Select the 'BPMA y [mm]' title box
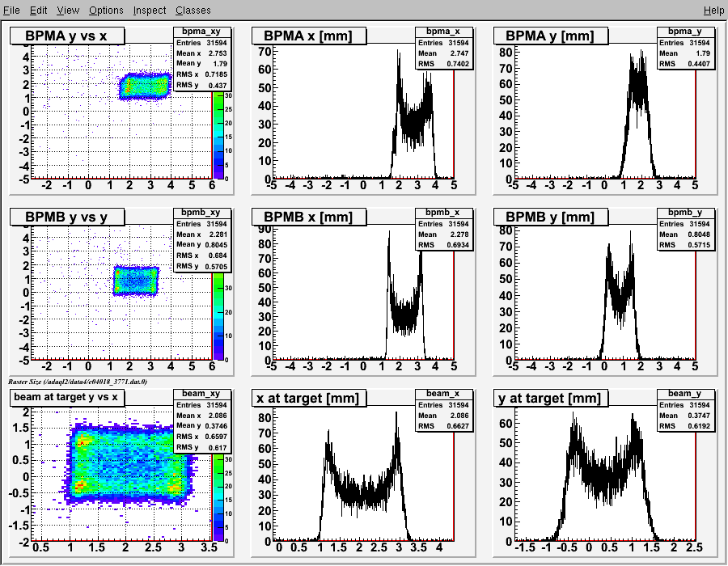 point(550,36)
